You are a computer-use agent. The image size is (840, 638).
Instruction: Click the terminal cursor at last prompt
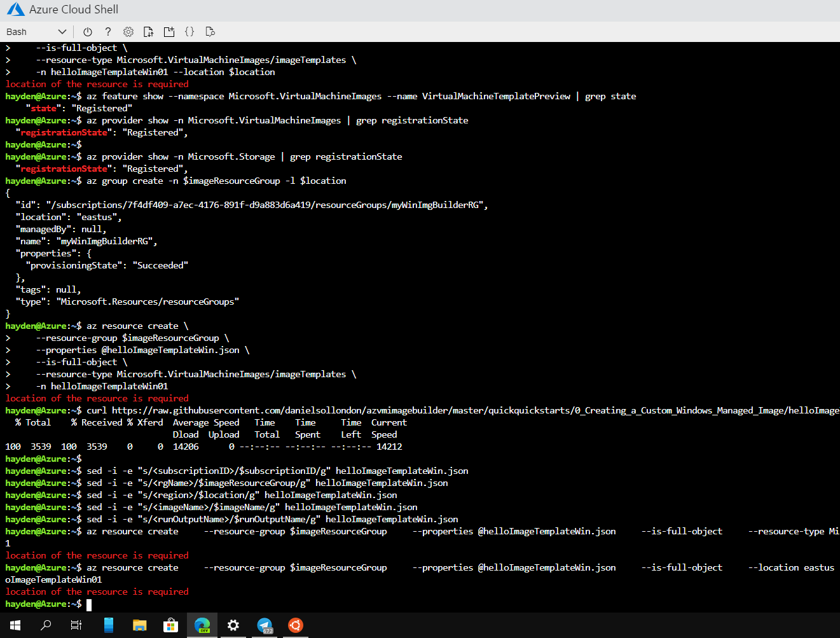(89, 604)
